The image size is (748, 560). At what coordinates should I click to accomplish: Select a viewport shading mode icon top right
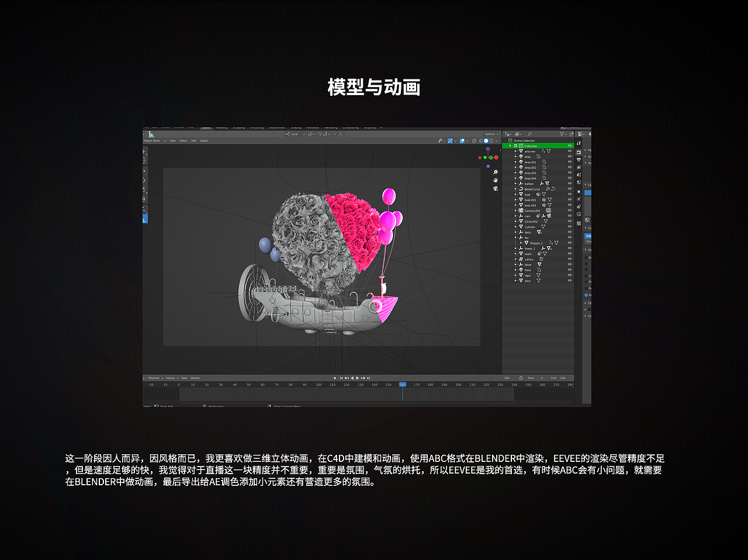pos(486,141)
